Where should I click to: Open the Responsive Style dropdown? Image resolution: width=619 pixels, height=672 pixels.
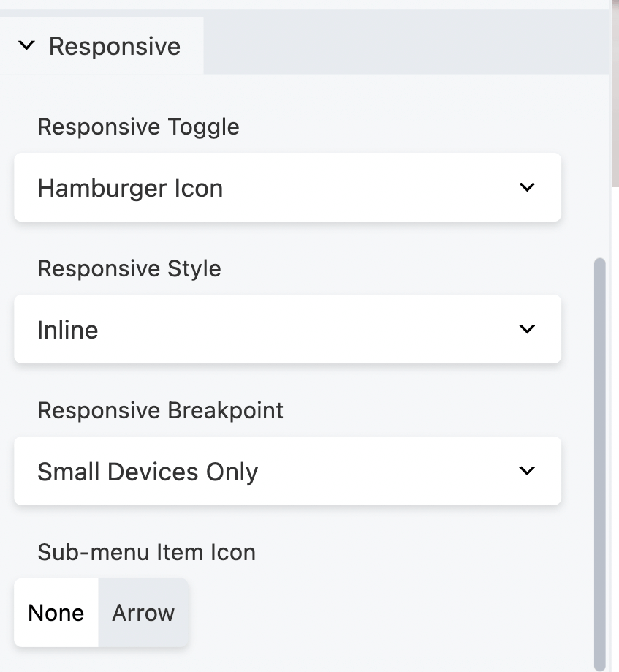(287, 329)
